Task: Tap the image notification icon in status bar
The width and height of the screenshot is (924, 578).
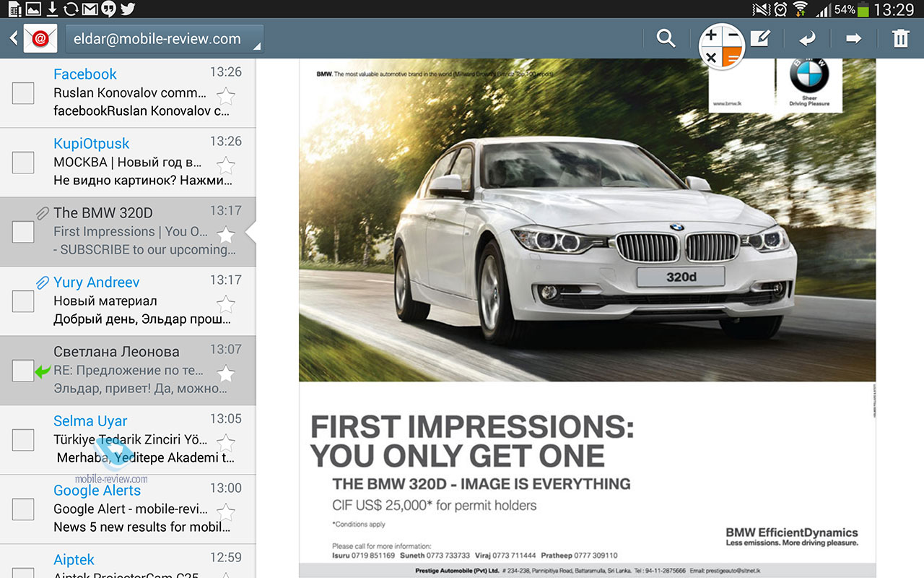Action: tap(33, 9)
